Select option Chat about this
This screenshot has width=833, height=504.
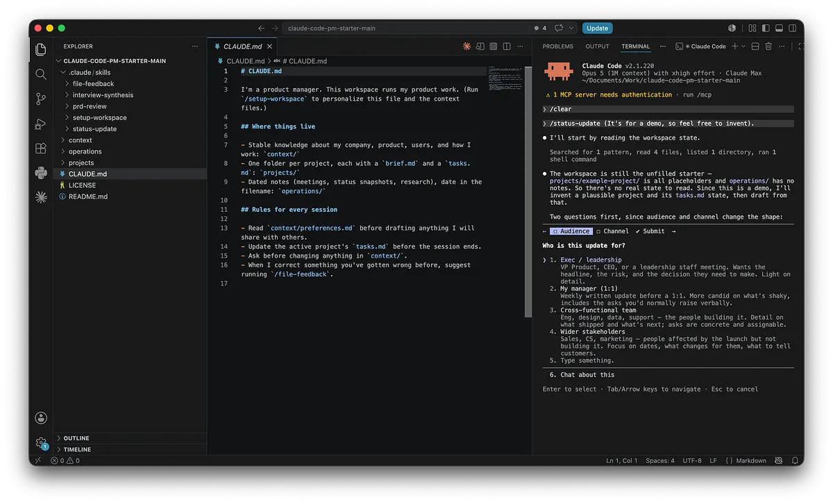point(587,375)
